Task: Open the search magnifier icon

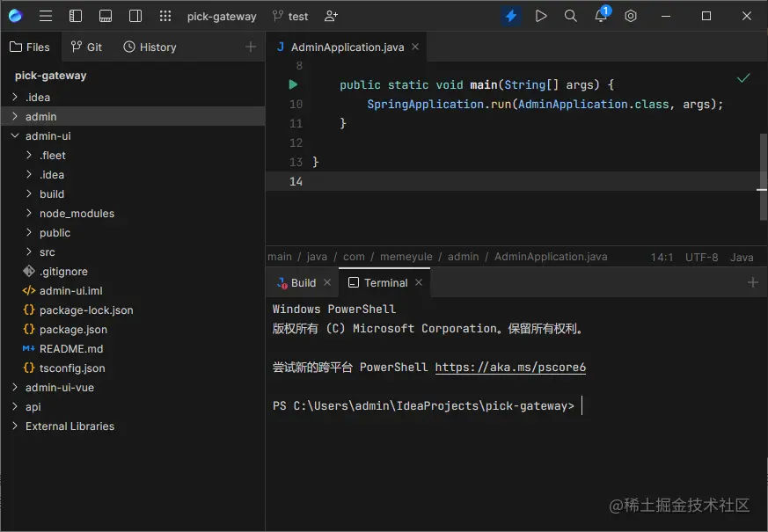Action: pyautogui.click(x=571, y=16)
